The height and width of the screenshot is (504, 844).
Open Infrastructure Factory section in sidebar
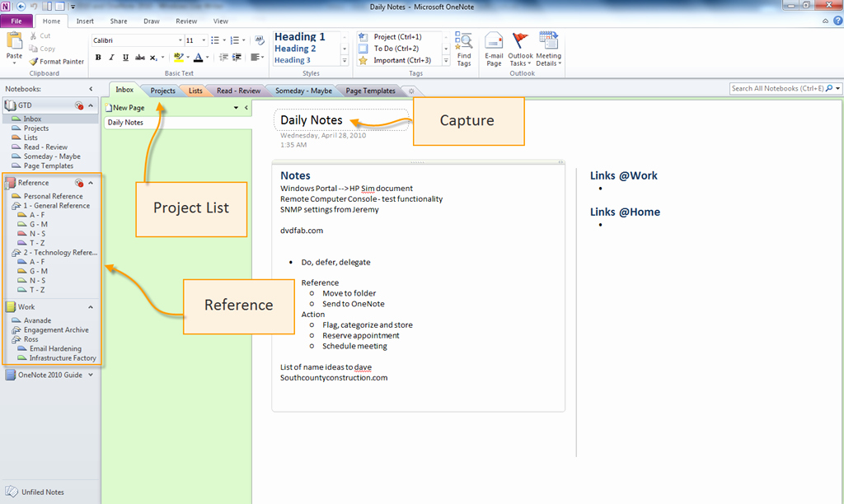pos(63,358)
